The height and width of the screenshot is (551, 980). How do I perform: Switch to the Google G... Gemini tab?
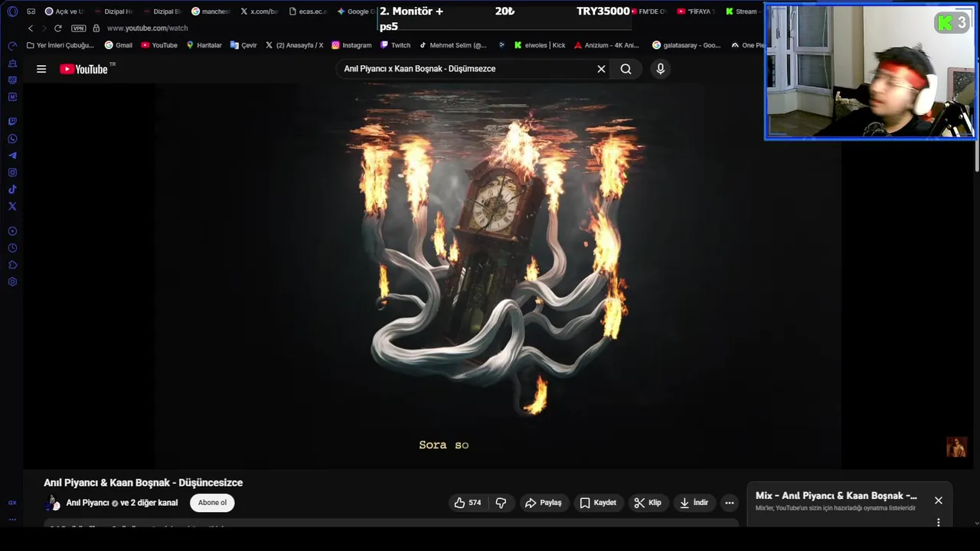tap(357, 11)
